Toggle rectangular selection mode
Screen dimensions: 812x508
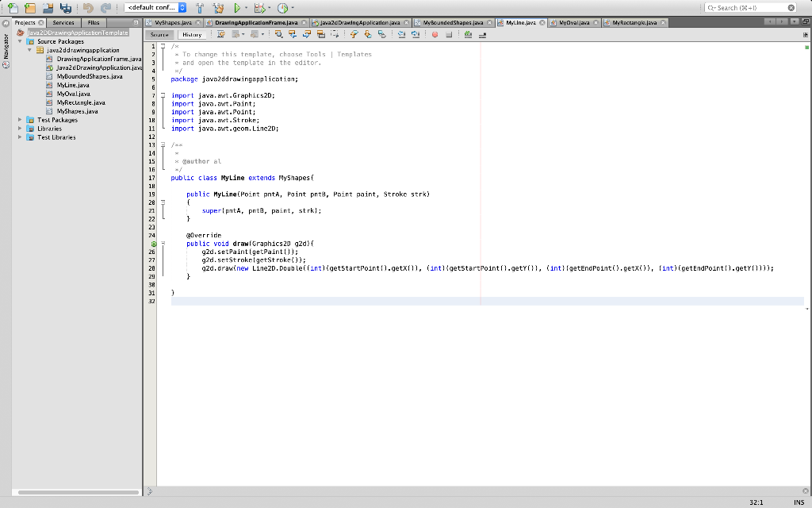(x=334, y=34)
